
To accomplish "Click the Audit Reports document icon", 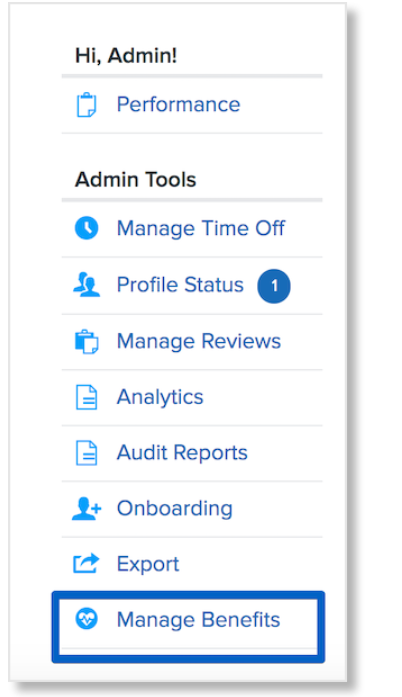I will [x=86, y=453].
